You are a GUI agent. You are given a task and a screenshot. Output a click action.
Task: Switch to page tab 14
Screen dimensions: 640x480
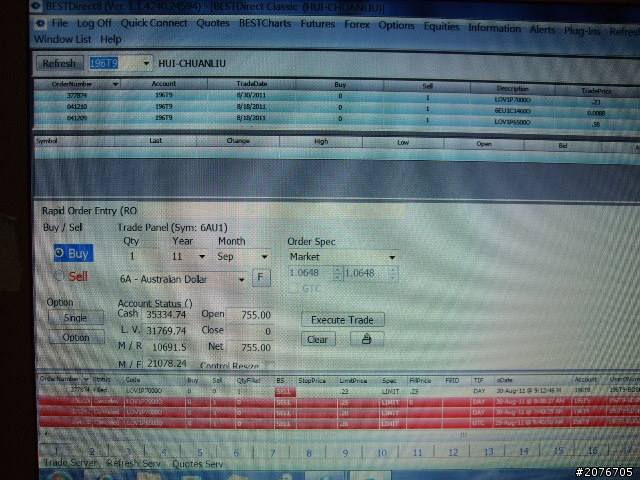point(523,451)
